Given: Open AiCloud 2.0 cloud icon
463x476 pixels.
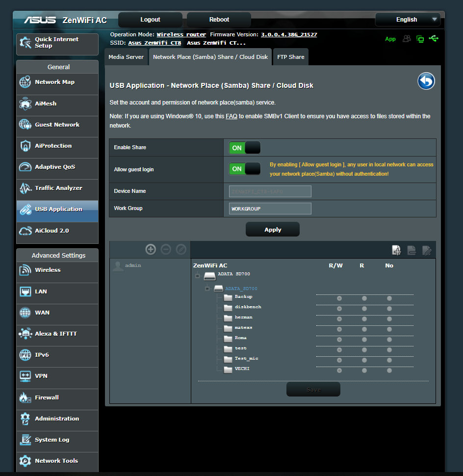Looking at the screenshot, I should tap(25, 231).
